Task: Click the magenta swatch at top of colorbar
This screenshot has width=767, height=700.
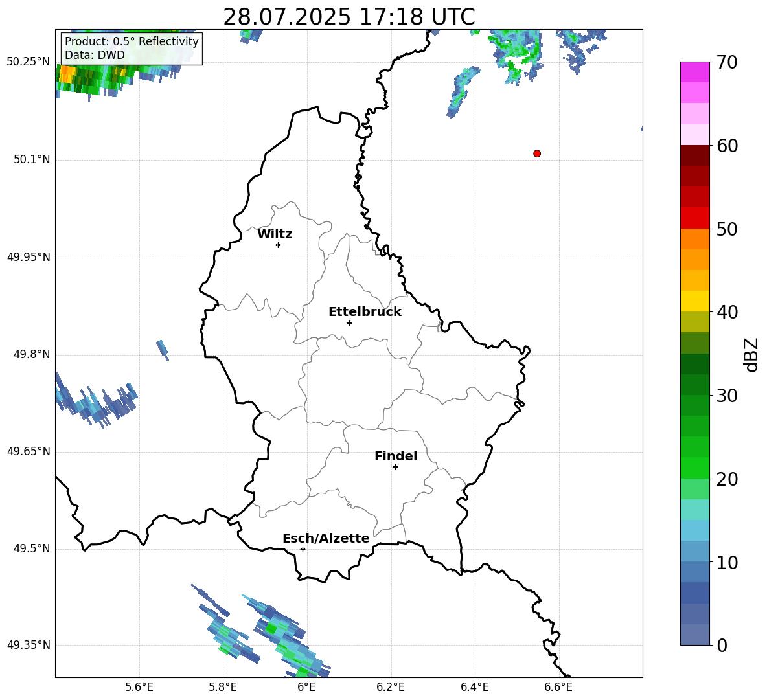Action: (694, 72)
